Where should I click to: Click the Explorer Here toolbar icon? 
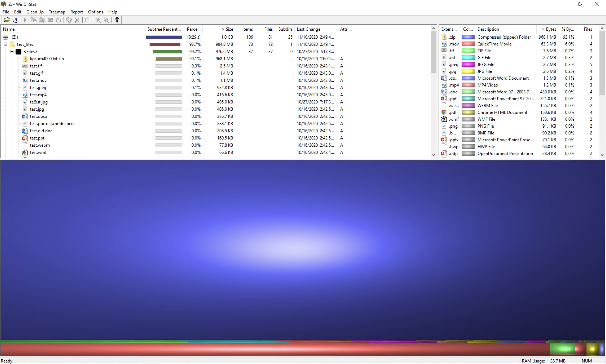pos(42,20)
